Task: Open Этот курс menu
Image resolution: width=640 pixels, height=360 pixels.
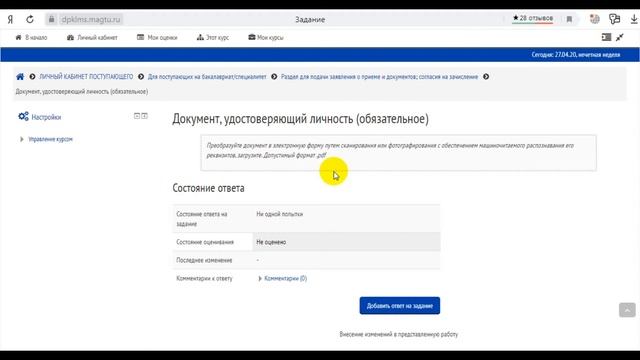Action: click(x=213, y=38)
